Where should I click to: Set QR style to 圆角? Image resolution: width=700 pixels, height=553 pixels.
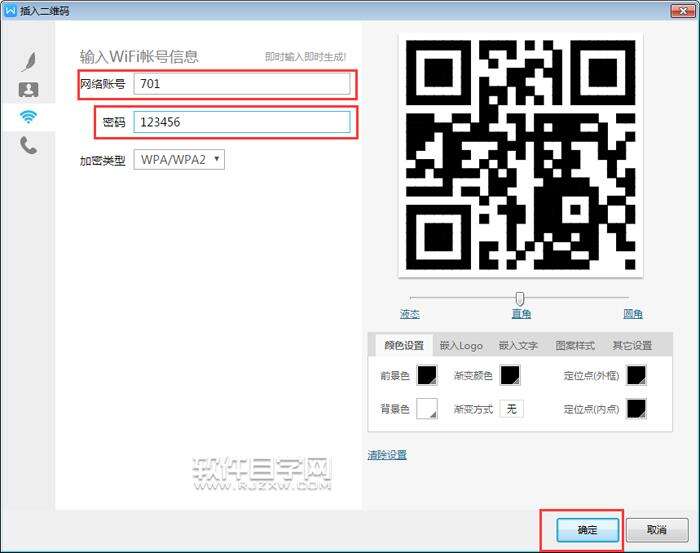[633, 314]
